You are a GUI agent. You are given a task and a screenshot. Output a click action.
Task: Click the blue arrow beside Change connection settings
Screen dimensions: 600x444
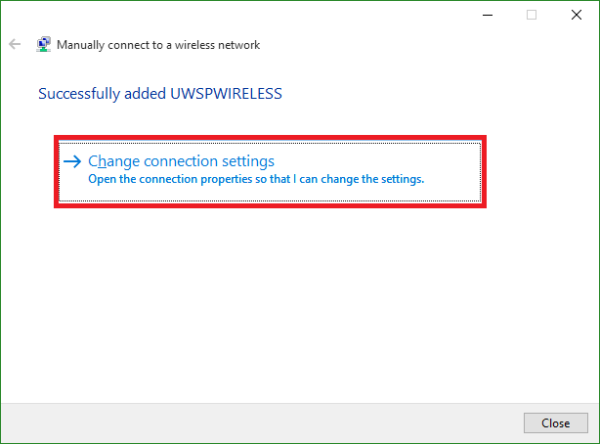[x=72, y=161]
